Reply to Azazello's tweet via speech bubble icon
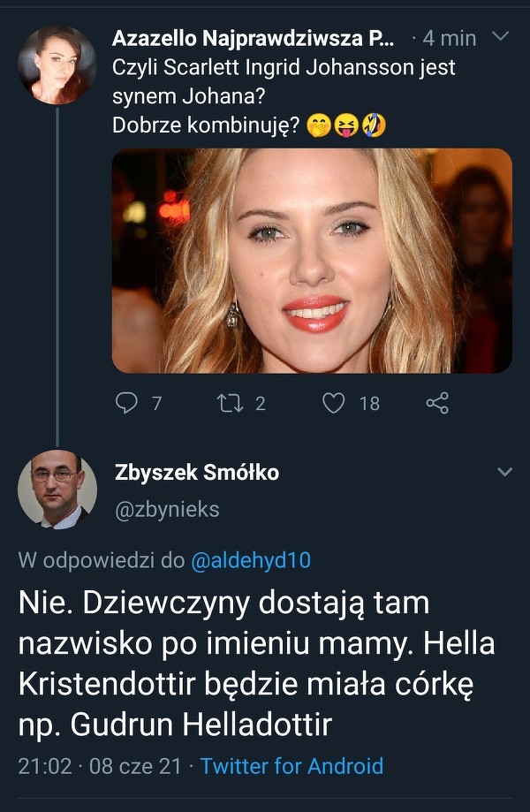The width and height of the screenshot is (530, 812). (x=127, y=404)
